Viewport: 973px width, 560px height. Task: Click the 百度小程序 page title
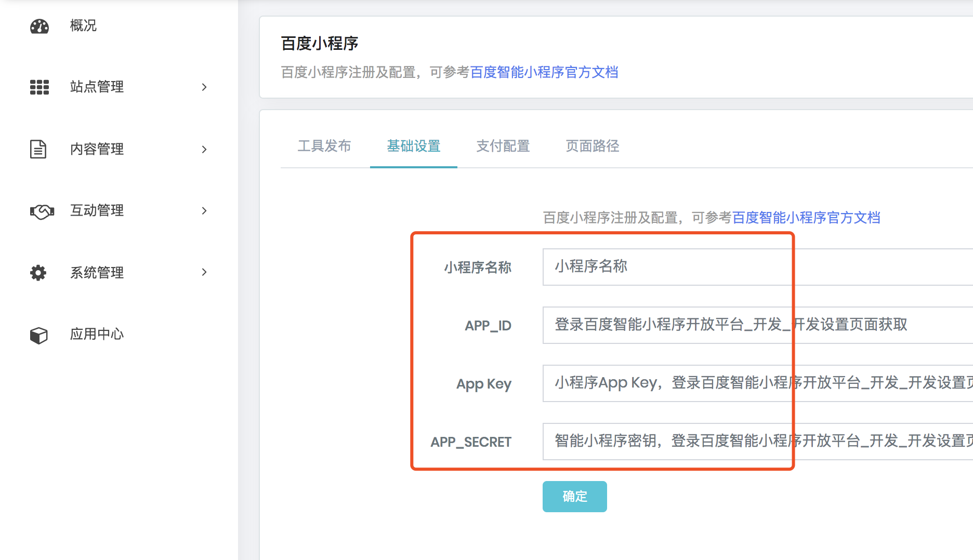point(320,43)
